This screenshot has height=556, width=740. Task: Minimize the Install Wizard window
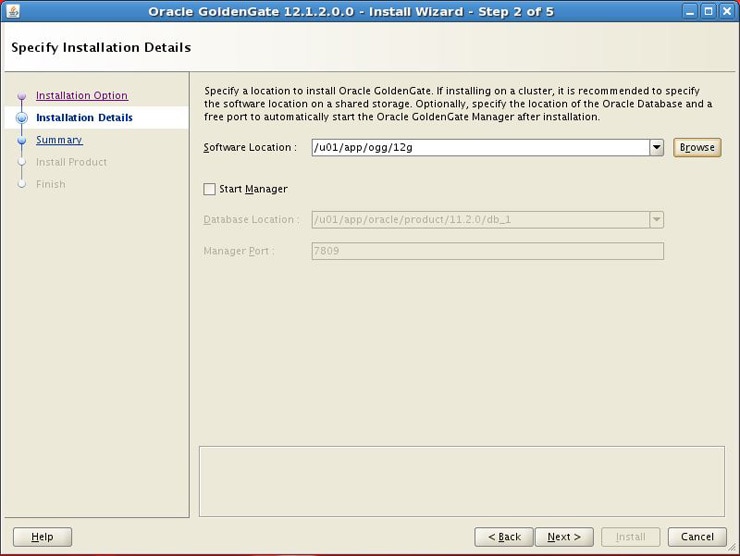[x=690, y=11]
